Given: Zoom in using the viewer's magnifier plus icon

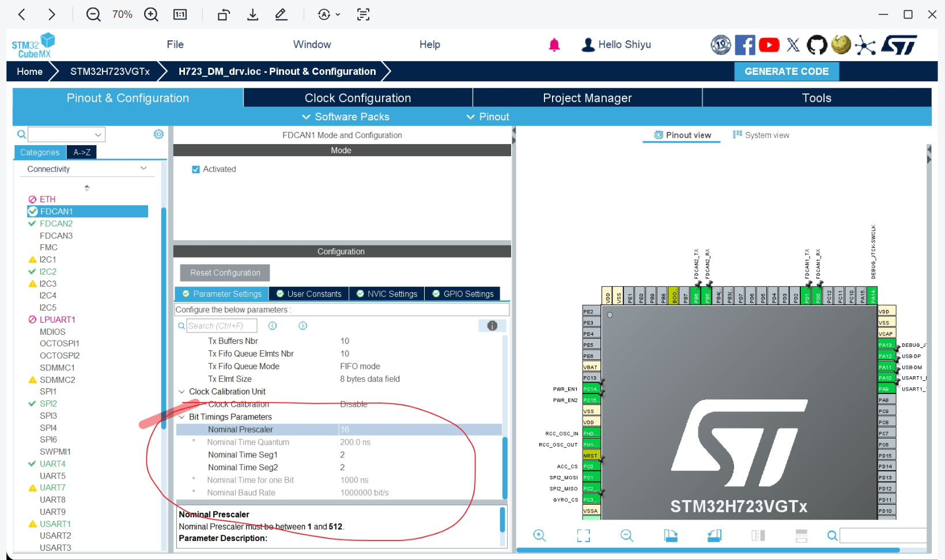Looking at the screenshot, I should point(151,14).
